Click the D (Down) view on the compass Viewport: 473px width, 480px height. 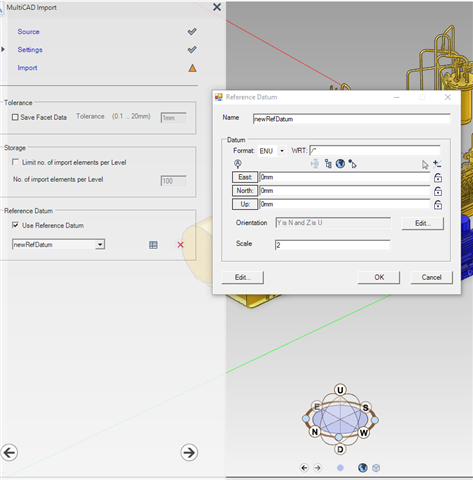(340, 449)
